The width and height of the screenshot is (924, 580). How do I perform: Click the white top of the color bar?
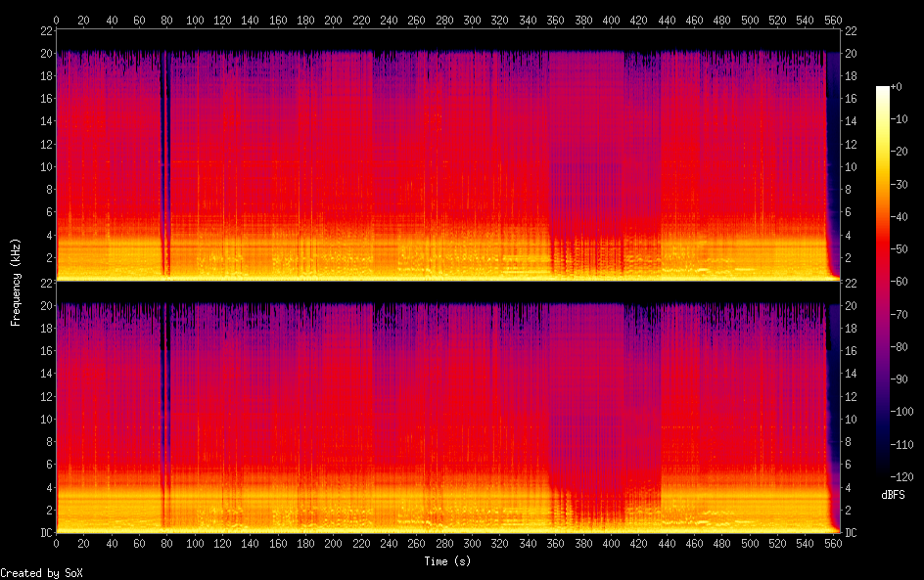coord(884,90)
